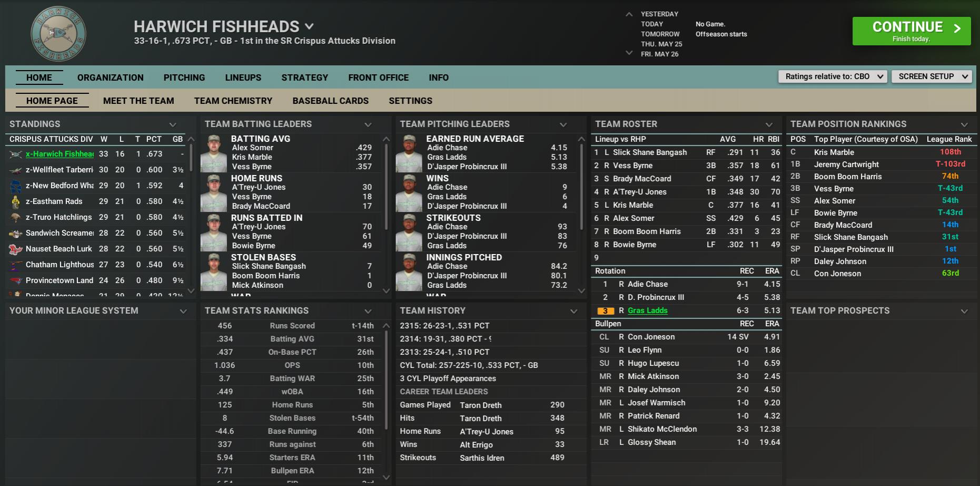Click the Eastham Rads logo in standings

point(16,201)
